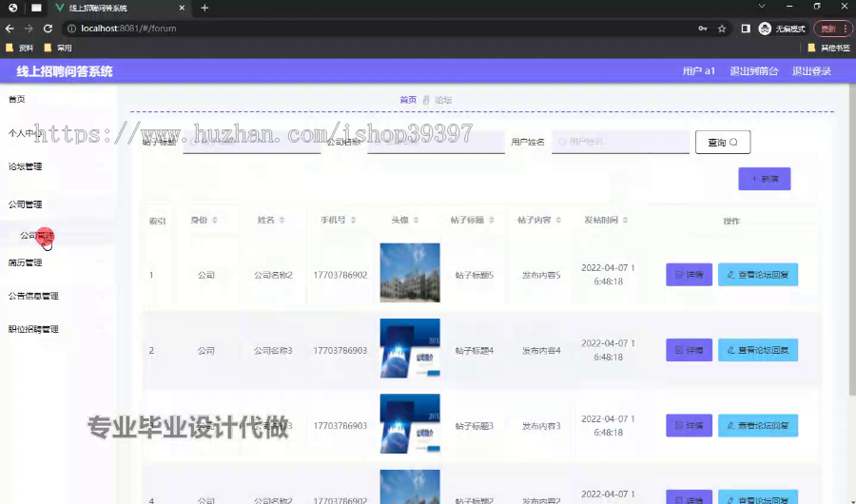This screenshot has height=504, width=856.
Task: Click 查看论坛回复 for the 帖子标题3 row
Action: 758,425
